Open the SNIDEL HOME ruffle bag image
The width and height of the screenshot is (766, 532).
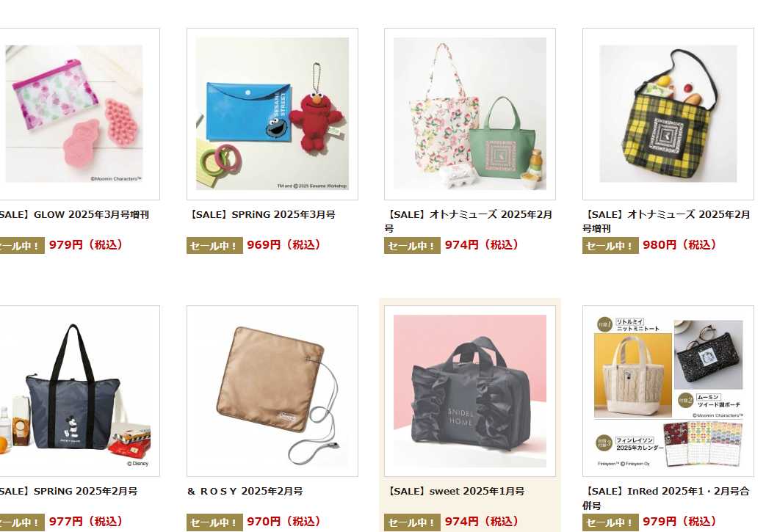[470, 391]
